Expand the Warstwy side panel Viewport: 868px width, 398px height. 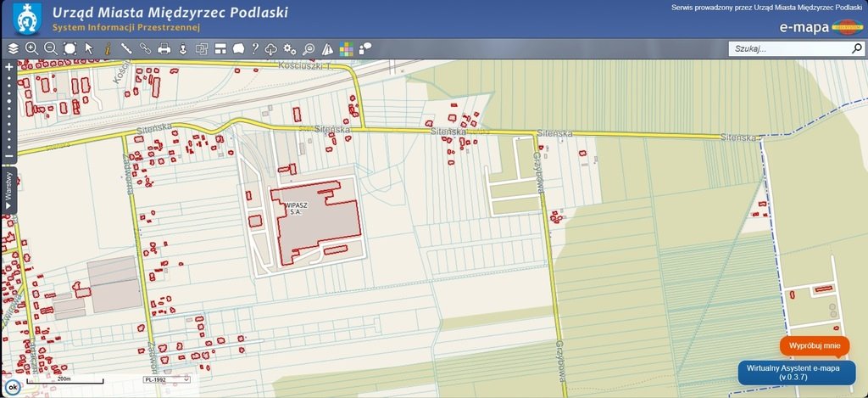click(x=8, y=190)
